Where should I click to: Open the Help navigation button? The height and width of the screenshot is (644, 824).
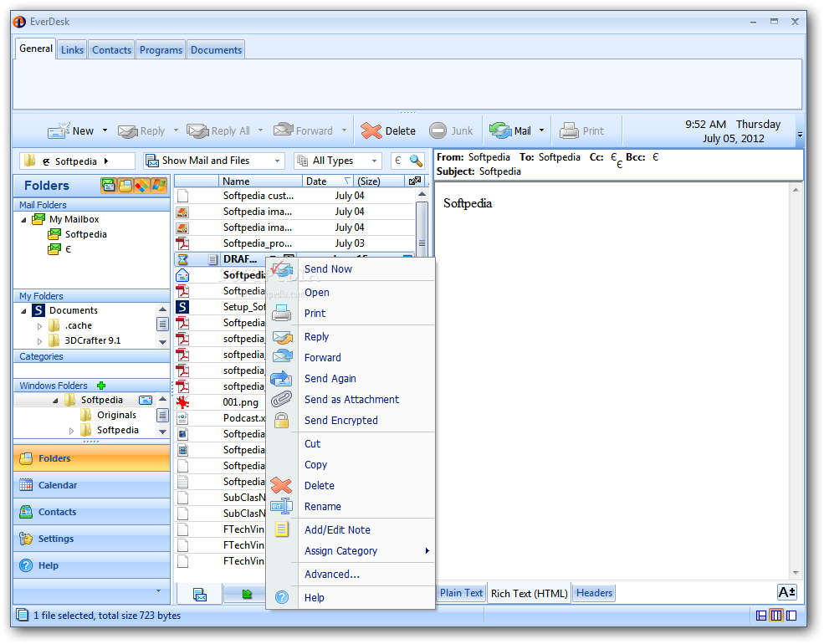(x=91, y=565)
